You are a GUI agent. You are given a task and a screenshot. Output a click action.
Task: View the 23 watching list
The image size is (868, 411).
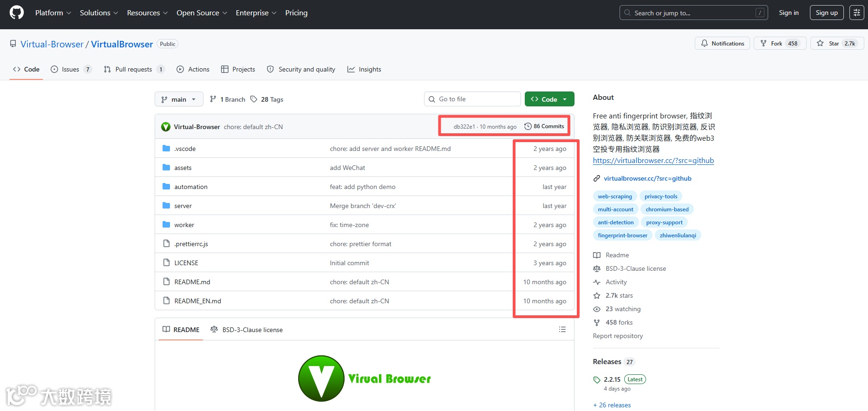point(617,309)
